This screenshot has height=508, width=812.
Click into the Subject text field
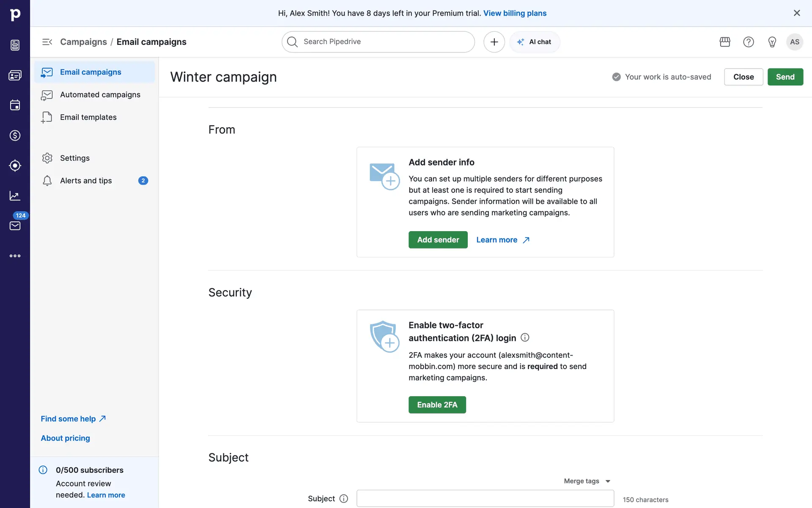(x=485, y=498)
